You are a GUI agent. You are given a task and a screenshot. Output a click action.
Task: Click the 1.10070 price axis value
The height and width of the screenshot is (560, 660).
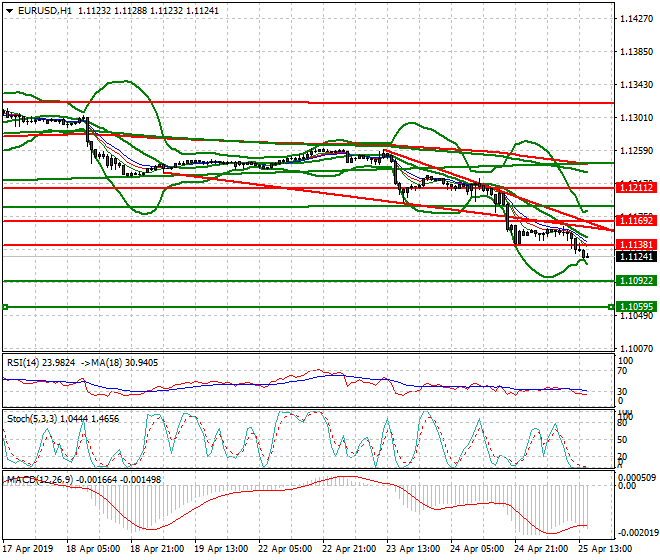(x=636, y=348)
